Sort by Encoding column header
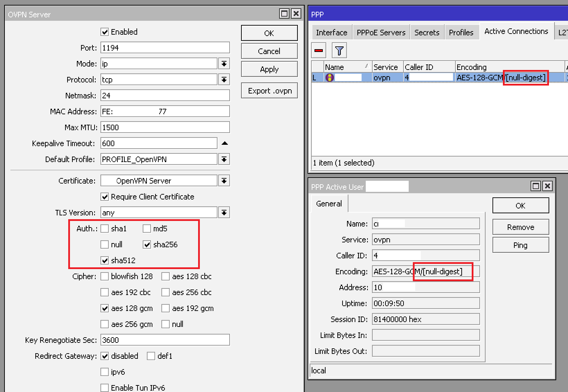 click(x=510, y=67)
